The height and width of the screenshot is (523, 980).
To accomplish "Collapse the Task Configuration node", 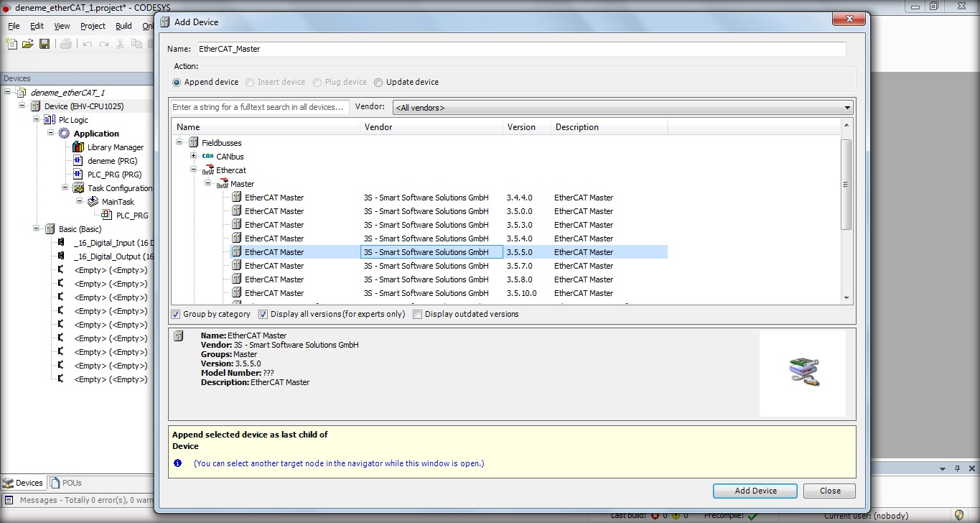I will (x=65, y=188).
